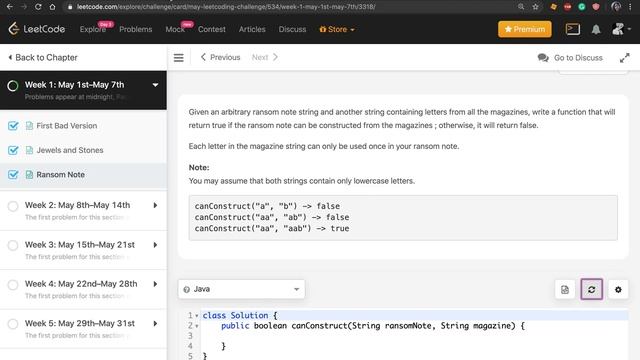This screenshot has height=360, width=640.
Task: Open editor settings gear
Action: point(618,289)
